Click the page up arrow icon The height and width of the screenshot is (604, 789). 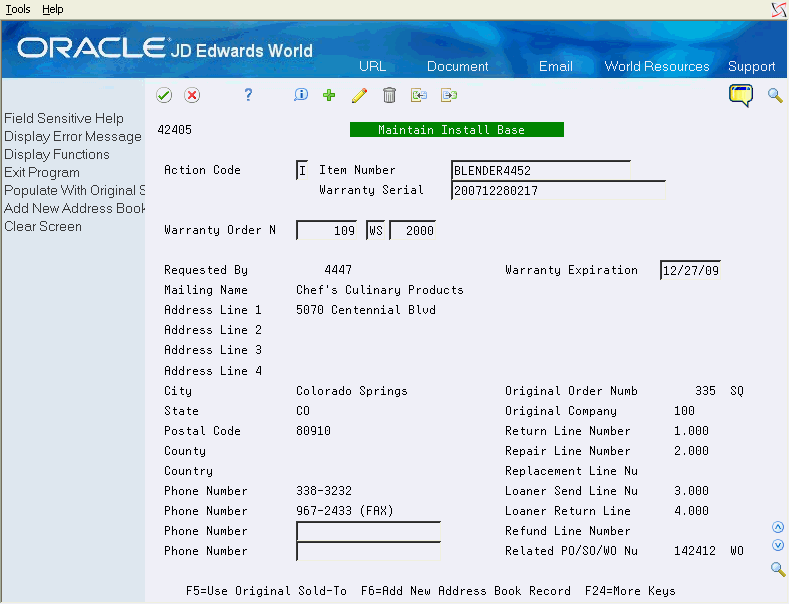click(x=778, y=527)
